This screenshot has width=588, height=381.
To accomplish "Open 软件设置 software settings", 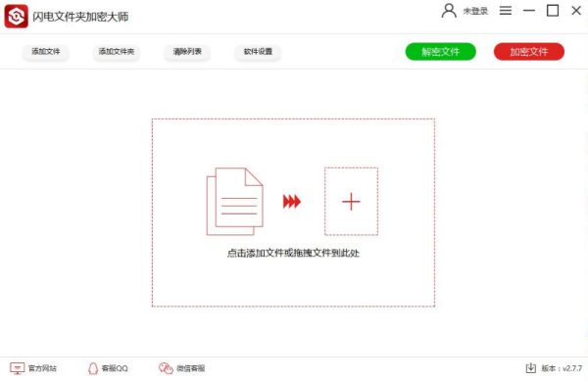I will click(258, 51).
